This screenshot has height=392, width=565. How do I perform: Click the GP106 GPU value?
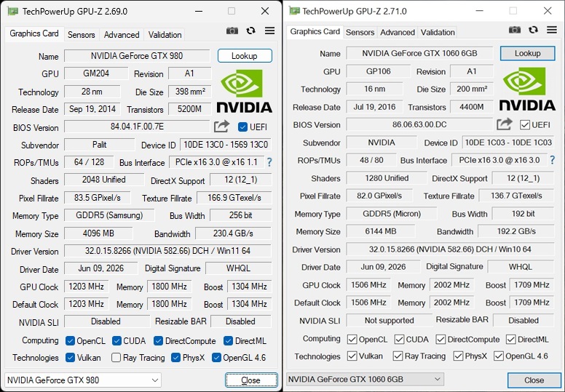tap(379, 71)
